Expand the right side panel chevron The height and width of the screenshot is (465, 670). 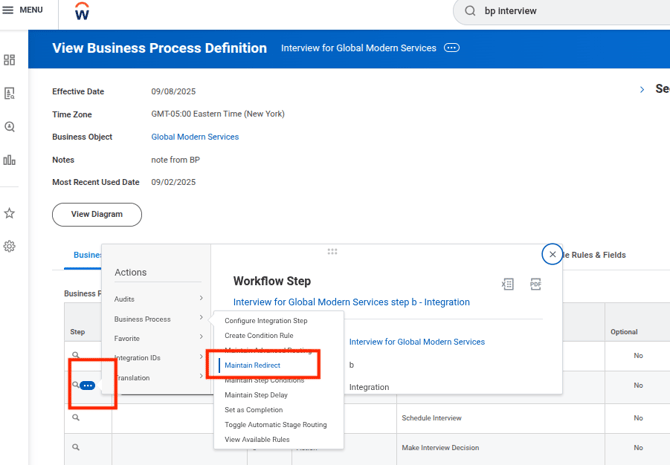pos(642,89)
